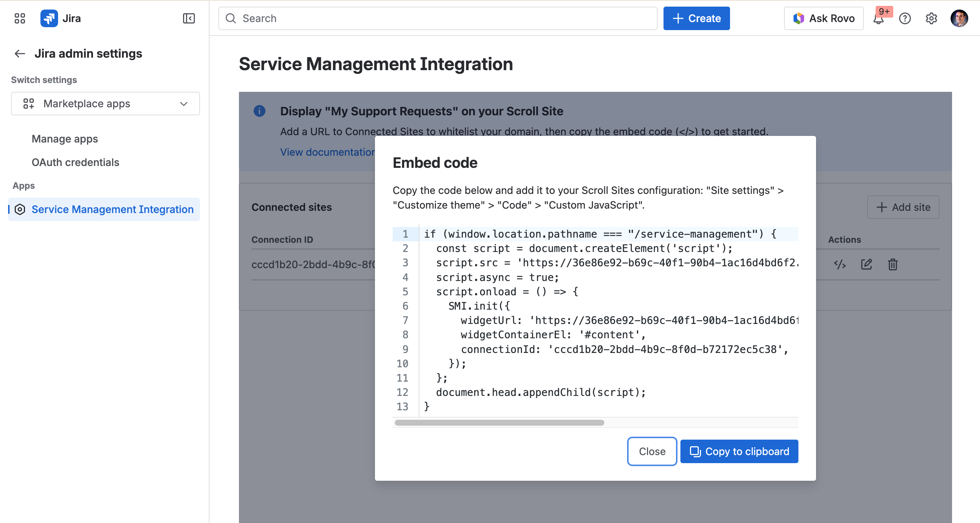Viewport: 980px width, 523px height.
Task: Collapse the Jira sidebar
Action: click(188, 18)
